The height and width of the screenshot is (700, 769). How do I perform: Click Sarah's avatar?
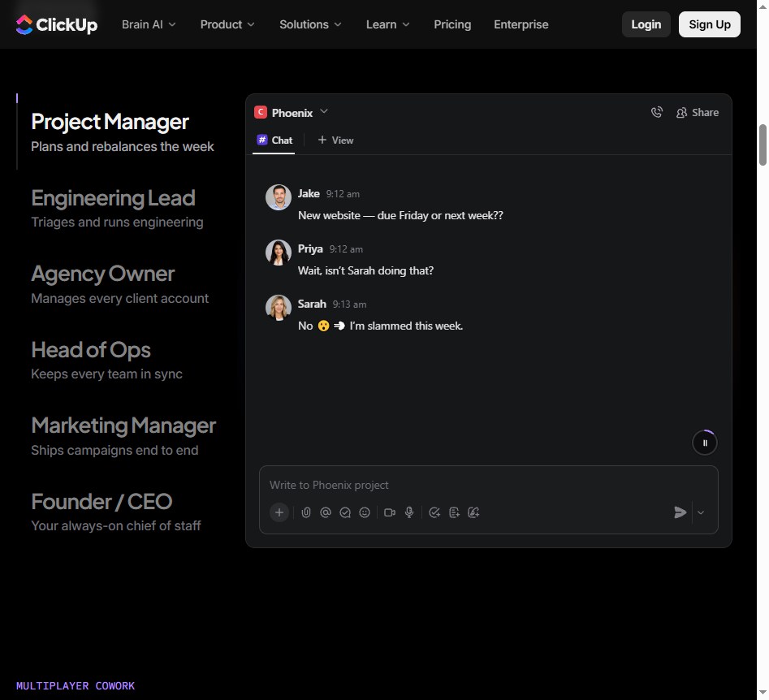click(x=279, y=308)
